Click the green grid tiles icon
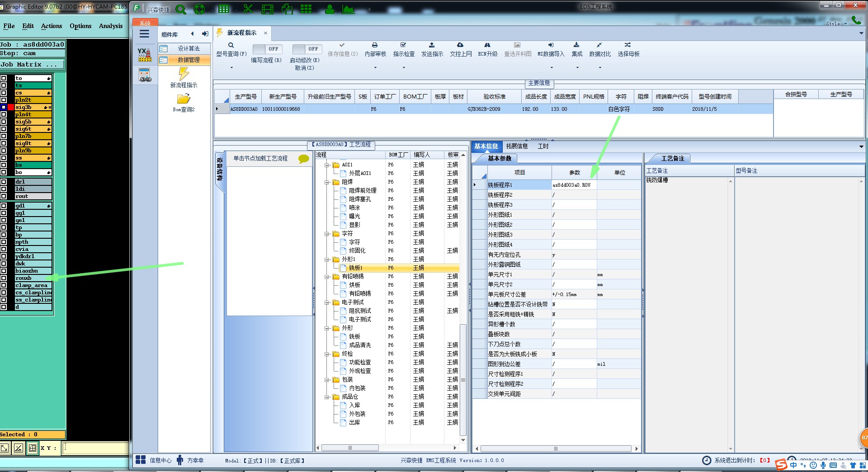868x472 pixels. 306,9
